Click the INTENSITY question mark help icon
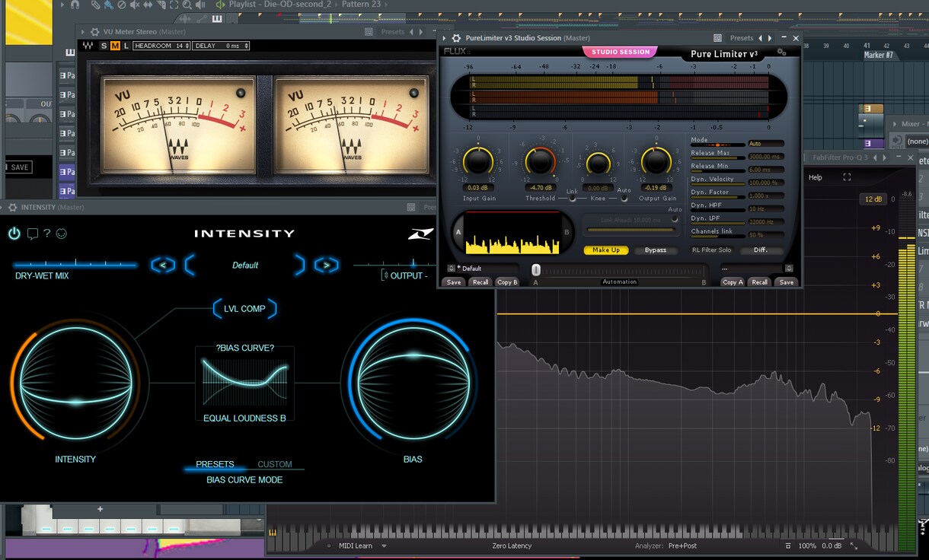Image resolution: width=929 pixels, height=560 pixels. 47,234
